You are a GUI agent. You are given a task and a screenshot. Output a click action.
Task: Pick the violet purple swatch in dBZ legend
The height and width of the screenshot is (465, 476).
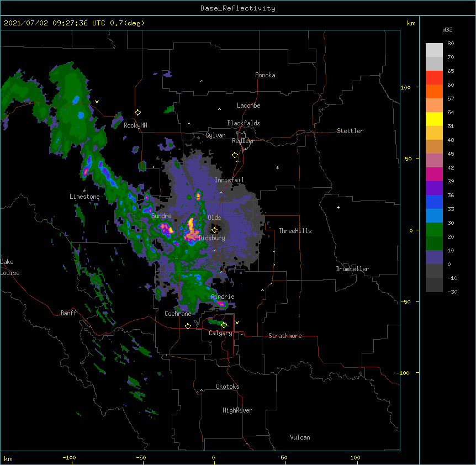click(x=434, y=188)
